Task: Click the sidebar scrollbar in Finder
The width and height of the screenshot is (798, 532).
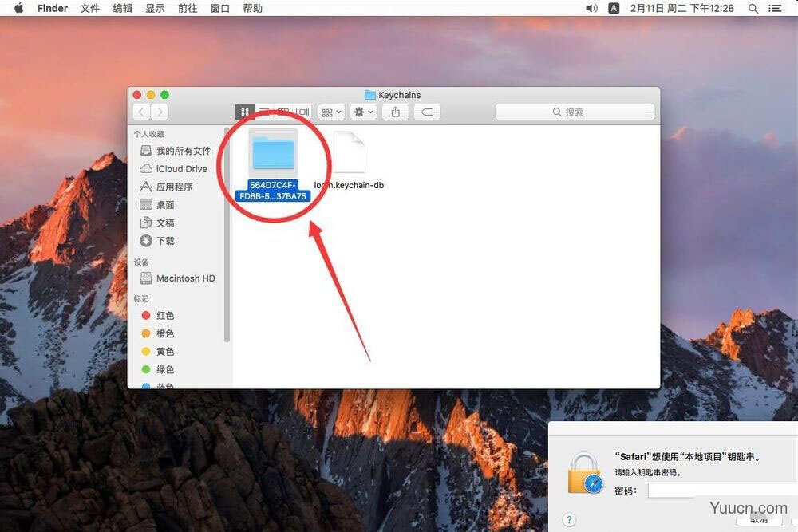Action: coord(227,234)
